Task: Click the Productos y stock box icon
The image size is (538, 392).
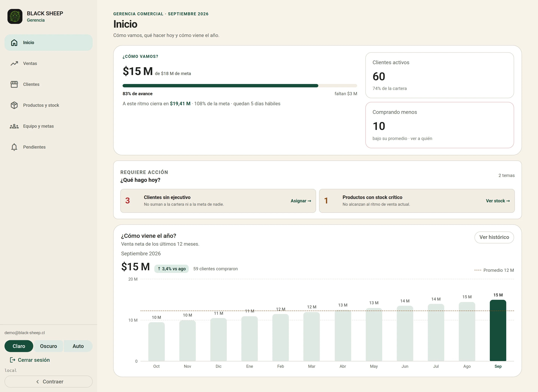Action: [14, 105]
